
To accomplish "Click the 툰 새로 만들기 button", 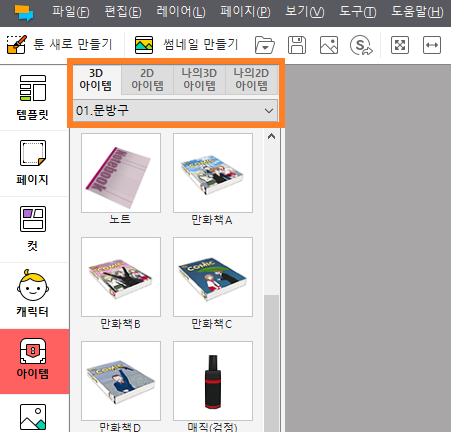I will point(60,45).
